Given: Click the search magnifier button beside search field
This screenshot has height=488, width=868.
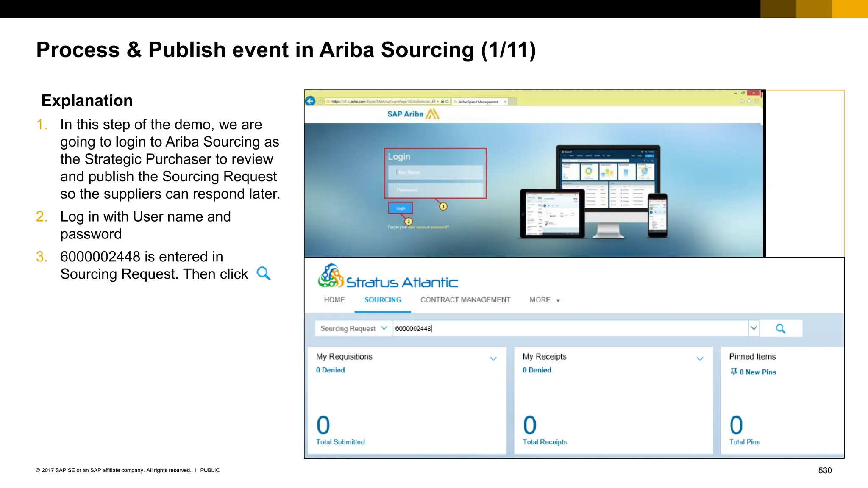Looking at the screenshot, I should tap(781, 329).
